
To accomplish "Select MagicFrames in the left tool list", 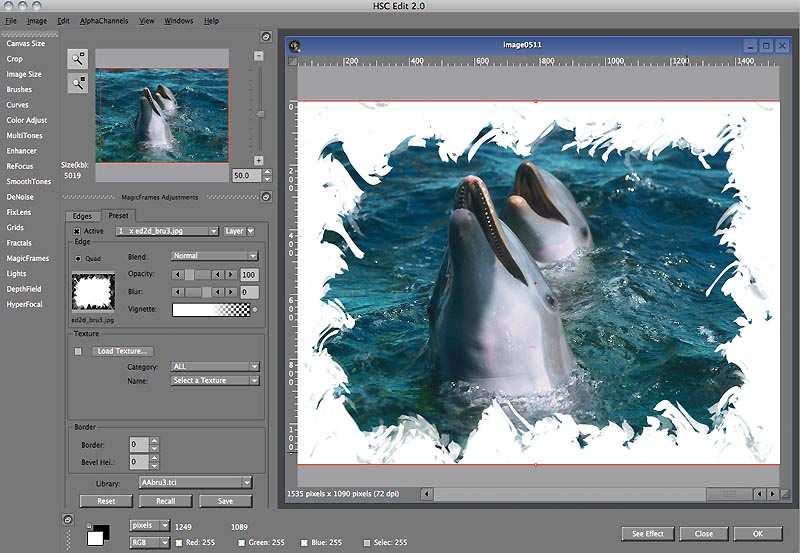I will tap(27, 258).
